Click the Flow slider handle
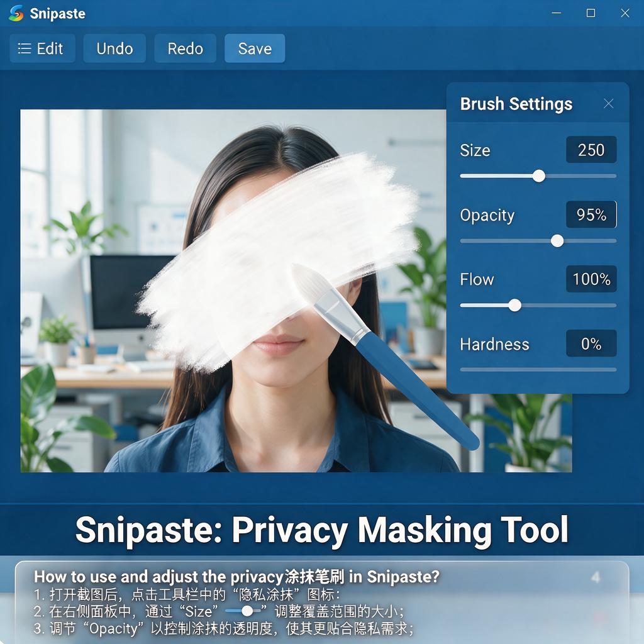Screen dimensions: 644x644 (514, 305)
